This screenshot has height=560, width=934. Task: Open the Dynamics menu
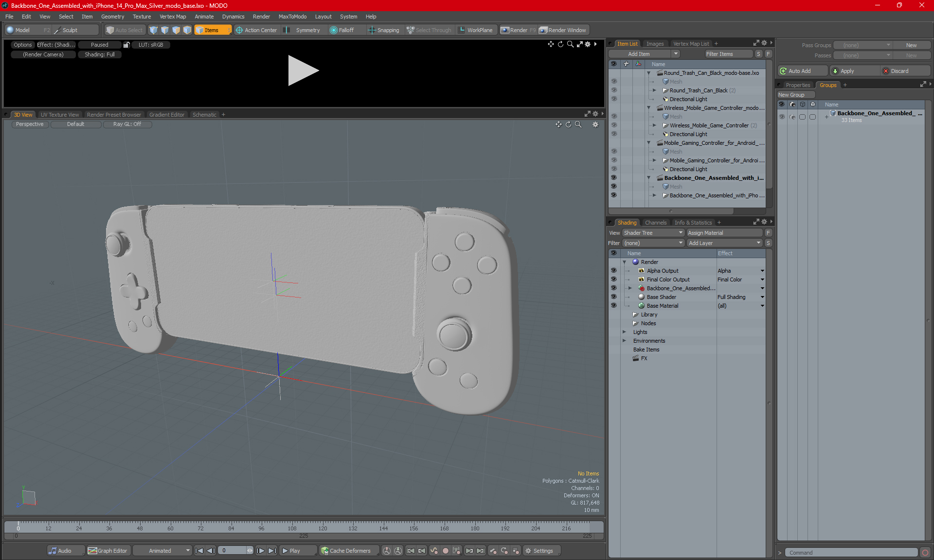(x=233, y=17)
